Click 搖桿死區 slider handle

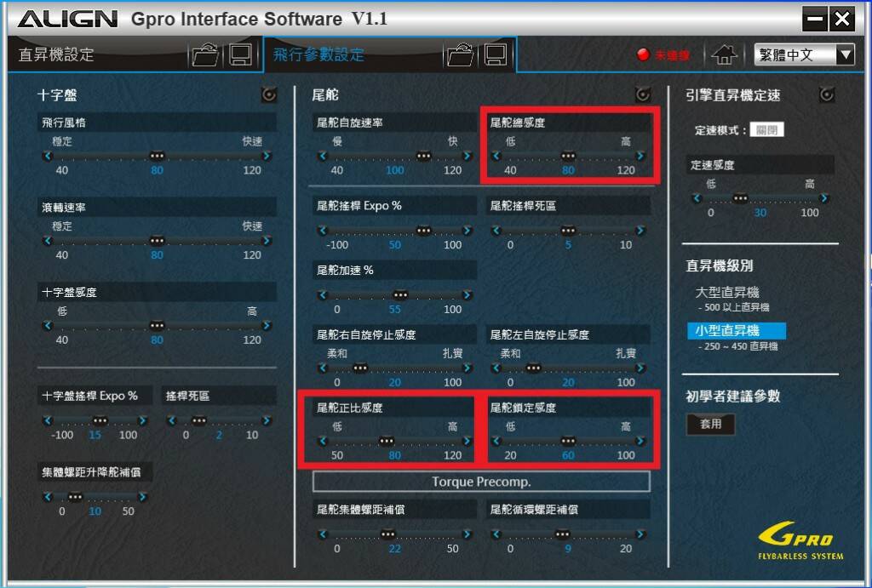[x=199, y=420]
